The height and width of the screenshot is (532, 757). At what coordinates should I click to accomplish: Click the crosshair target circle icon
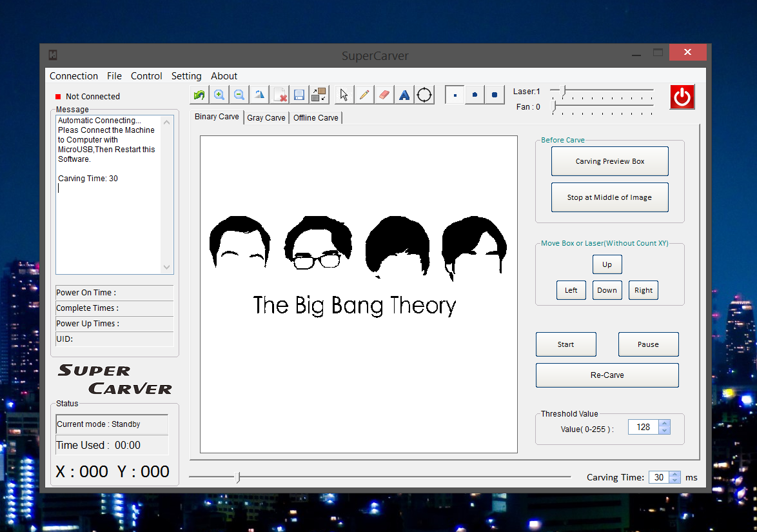click(424, 95)
